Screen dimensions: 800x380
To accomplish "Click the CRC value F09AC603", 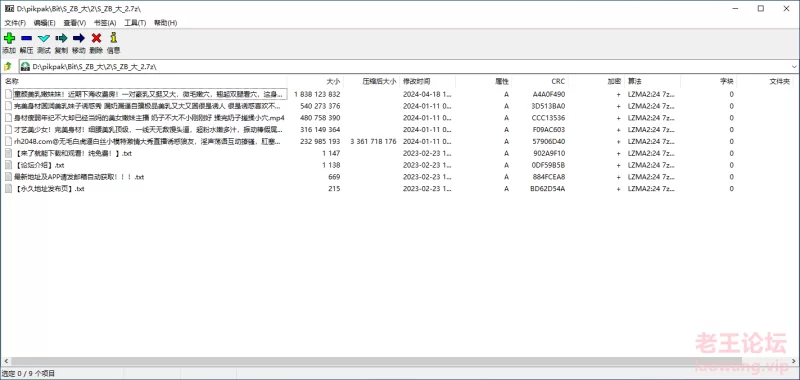I will click(x=548, y=130).
